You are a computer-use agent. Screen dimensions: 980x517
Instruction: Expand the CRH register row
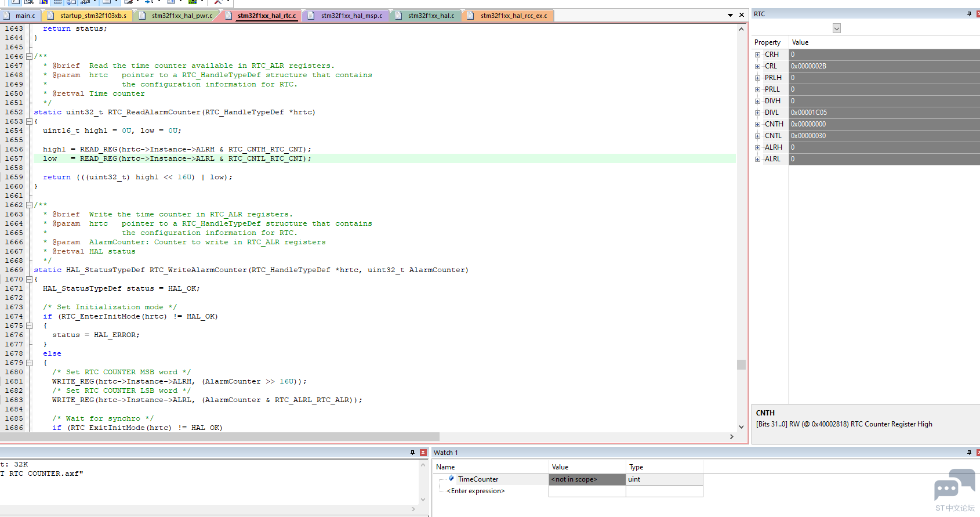[x=757, y=55]
